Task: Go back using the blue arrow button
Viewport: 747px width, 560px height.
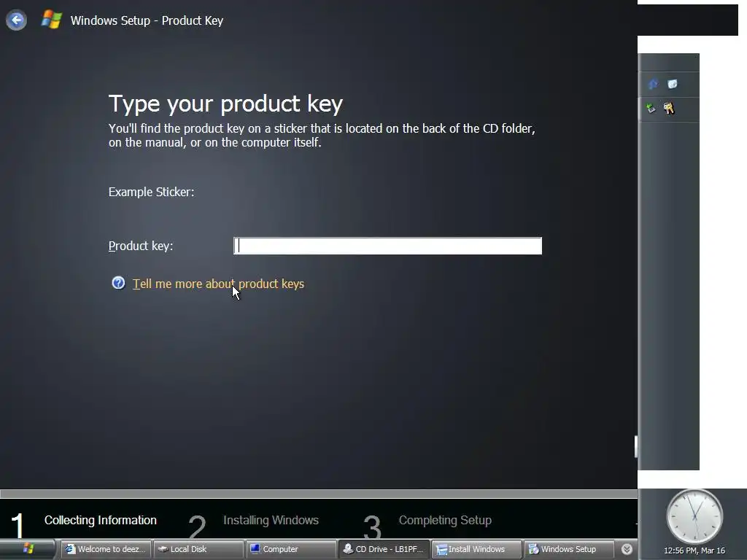Action: pos(16,20)
